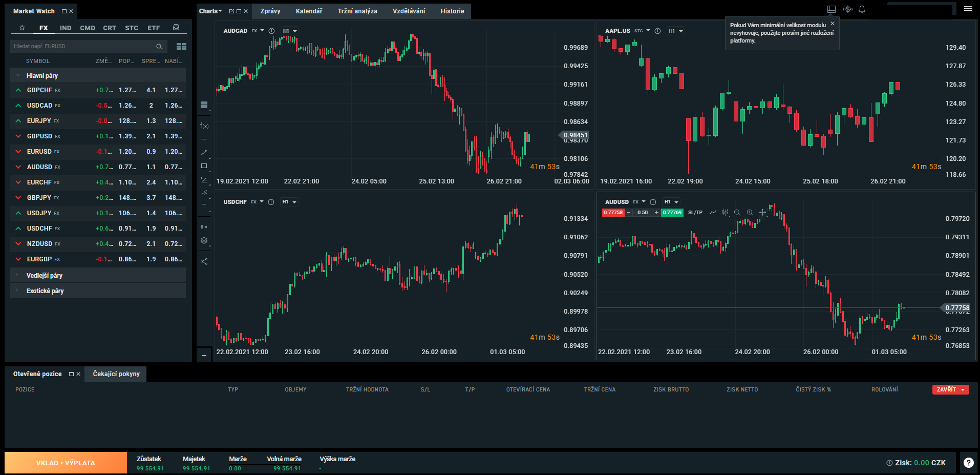Switch to the Čekající pokyny tab

(x=116, y=374)
